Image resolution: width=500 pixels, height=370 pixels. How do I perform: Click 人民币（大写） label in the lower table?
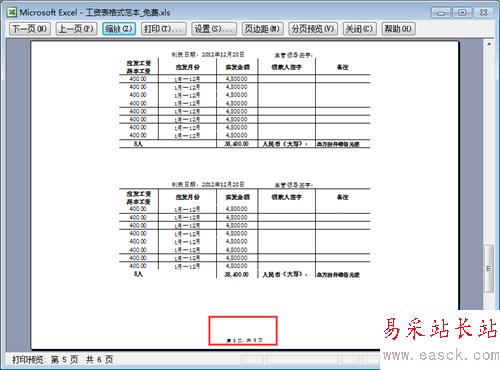coord(285,275)
